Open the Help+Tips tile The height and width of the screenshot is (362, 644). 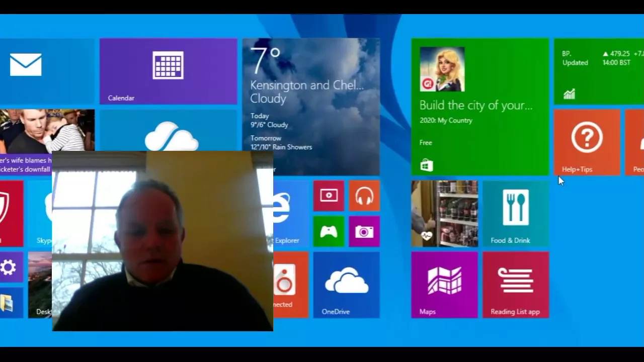(587, 142)
